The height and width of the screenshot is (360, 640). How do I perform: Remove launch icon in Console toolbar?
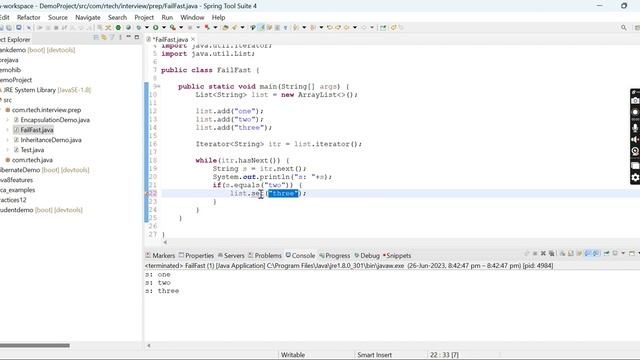pos(543,253)
